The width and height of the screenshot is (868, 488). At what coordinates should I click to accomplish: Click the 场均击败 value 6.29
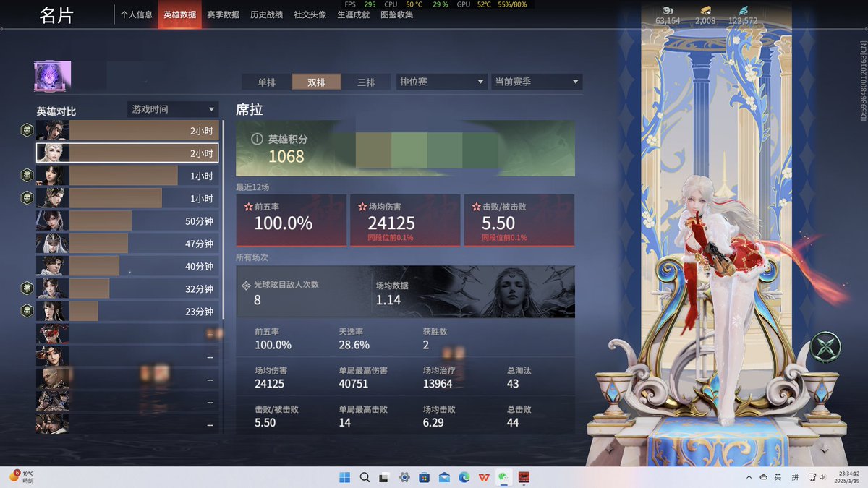click(433, 422)
